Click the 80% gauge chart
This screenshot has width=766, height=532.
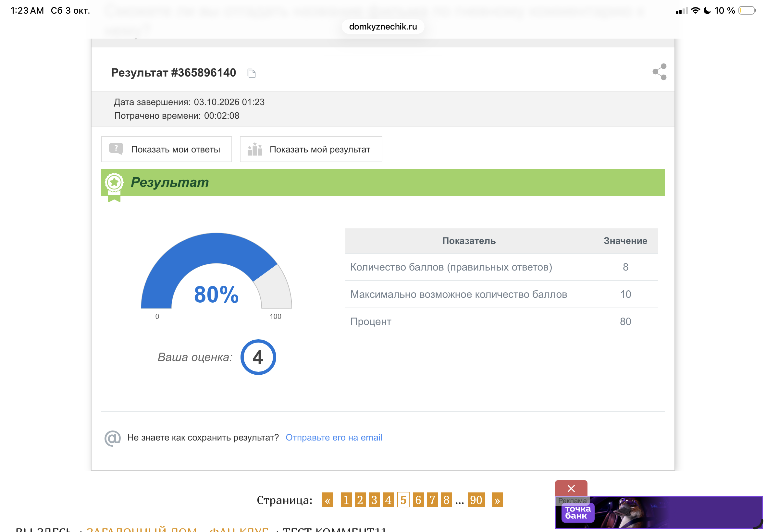tap(216, 271)
